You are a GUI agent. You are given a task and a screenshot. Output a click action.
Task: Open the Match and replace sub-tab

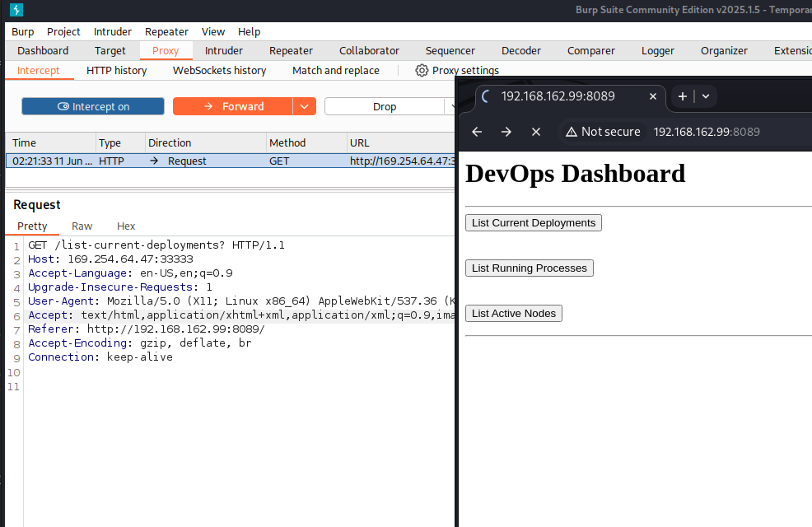[x=335, y=71]
